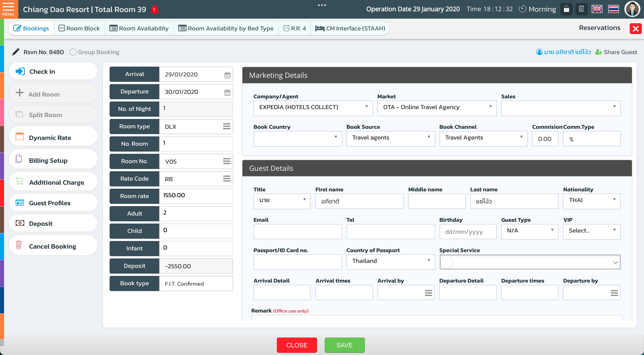Click the red notification bell icon
This screenshot has height=355, width=644.
click(154, 10)
